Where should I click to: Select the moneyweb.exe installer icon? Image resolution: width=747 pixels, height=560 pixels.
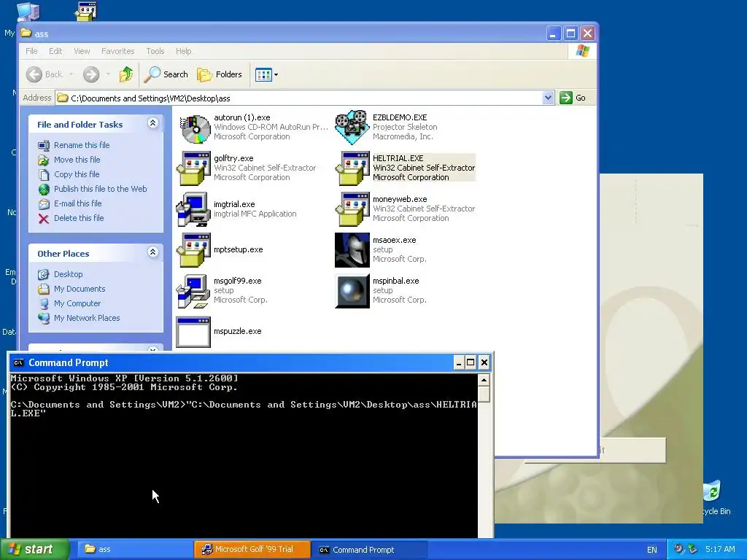tap(352, 209)
